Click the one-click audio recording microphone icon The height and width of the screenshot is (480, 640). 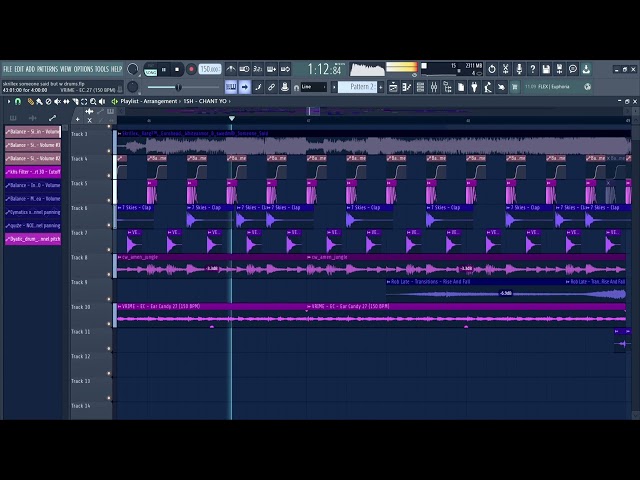click(x=519, y=69)
